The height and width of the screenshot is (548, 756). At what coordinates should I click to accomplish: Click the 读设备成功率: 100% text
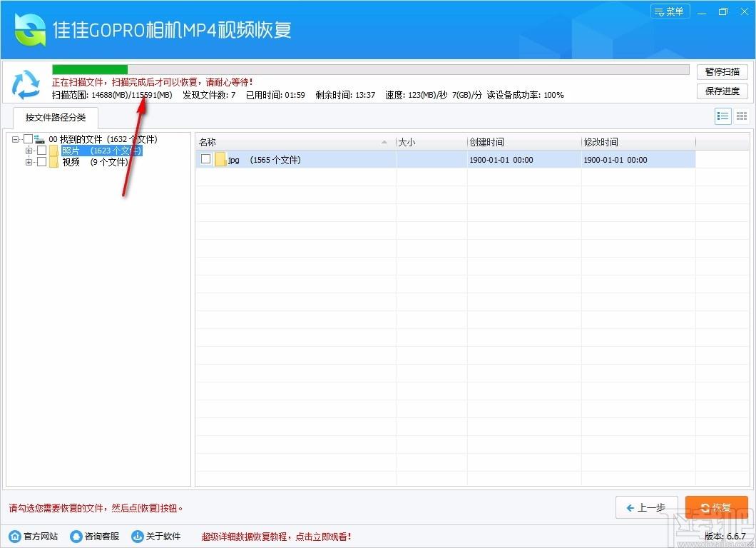[525, 95]
